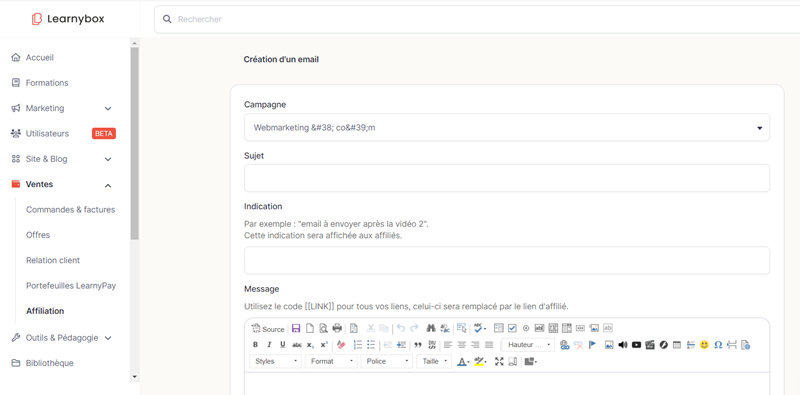
Task: Click the Source button in the editor toolbar
Action: click(x=268, y=329)
